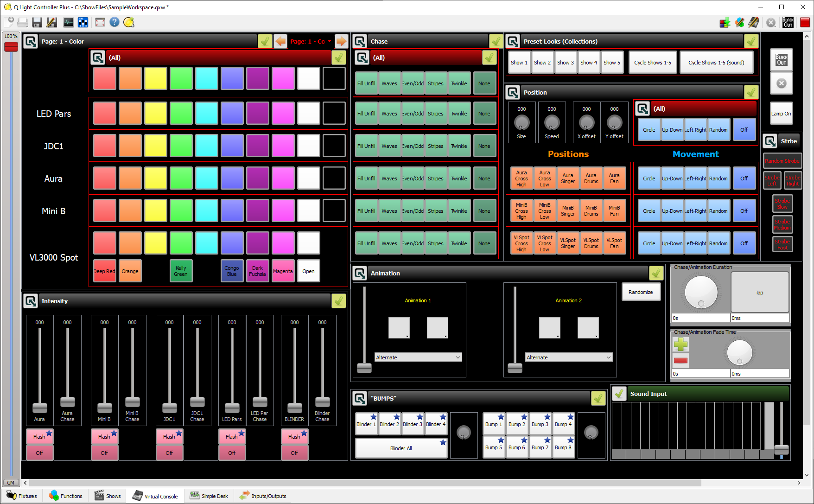814x504 pixels.
Task: Click the red minus fade time icon
Action: click(x=680, y=360)
